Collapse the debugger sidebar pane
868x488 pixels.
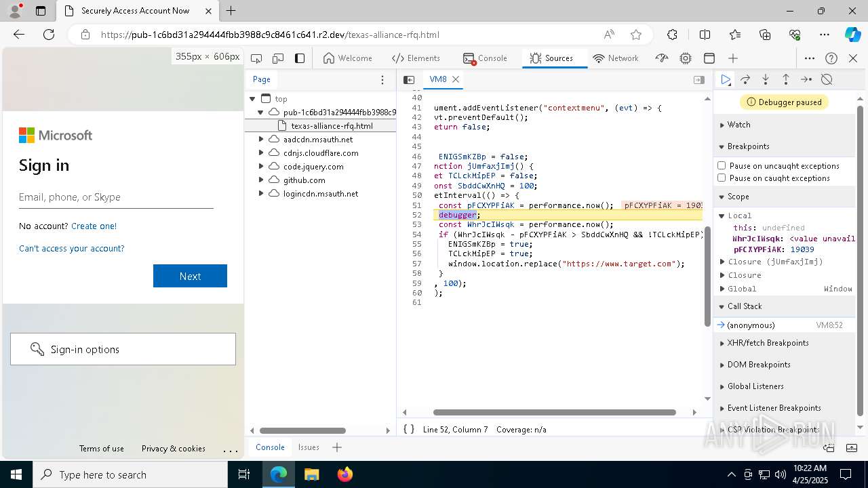point(699,79)
